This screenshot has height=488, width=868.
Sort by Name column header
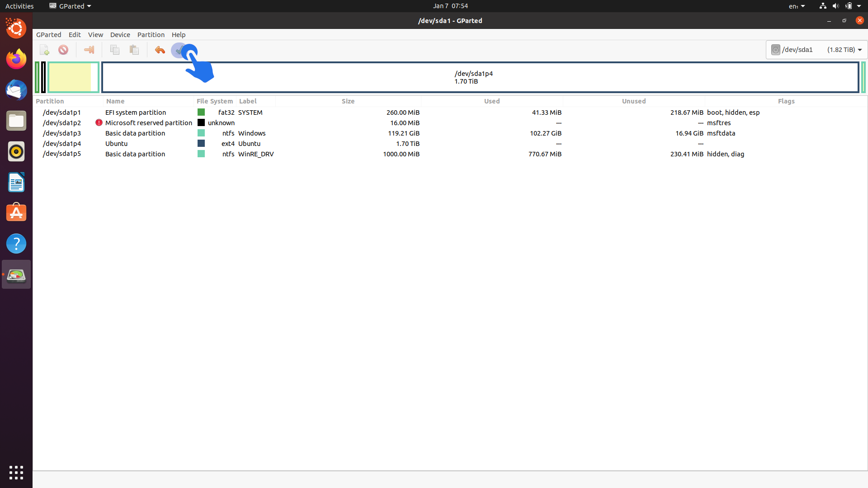click(149, 101)
